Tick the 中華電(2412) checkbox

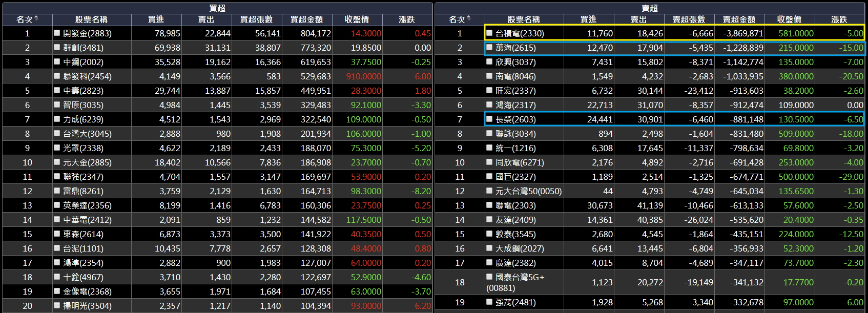coord(57,219)
